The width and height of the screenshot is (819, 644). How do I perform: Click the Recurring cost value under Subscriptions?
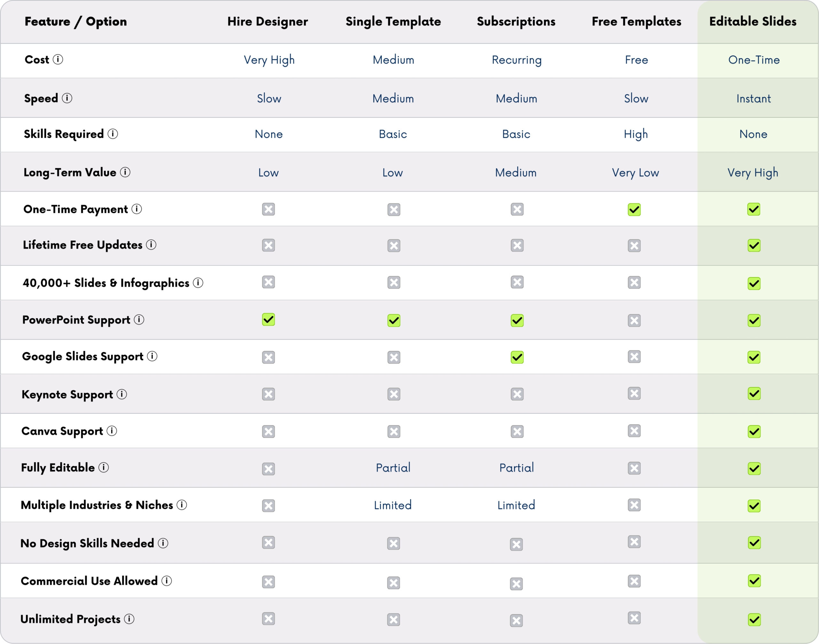[517, 60]
